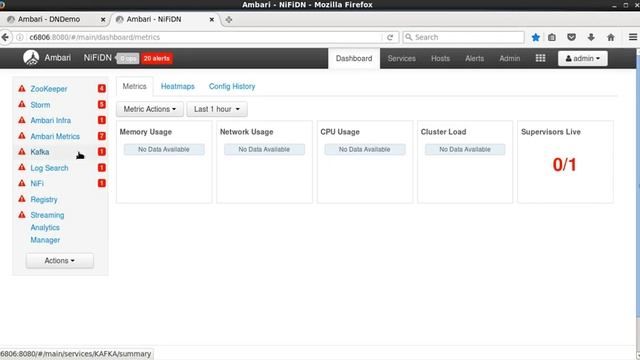The width and height of the screenshot is (640, 360).
Task: Open the Storm service link
Action: [x=40, y=104]
